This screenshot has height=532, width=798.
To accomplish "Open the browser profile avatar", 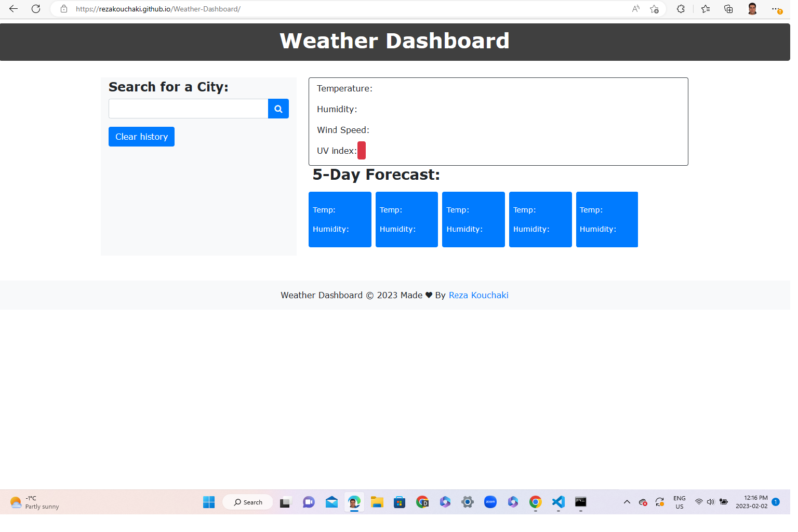I will point(752,9).
